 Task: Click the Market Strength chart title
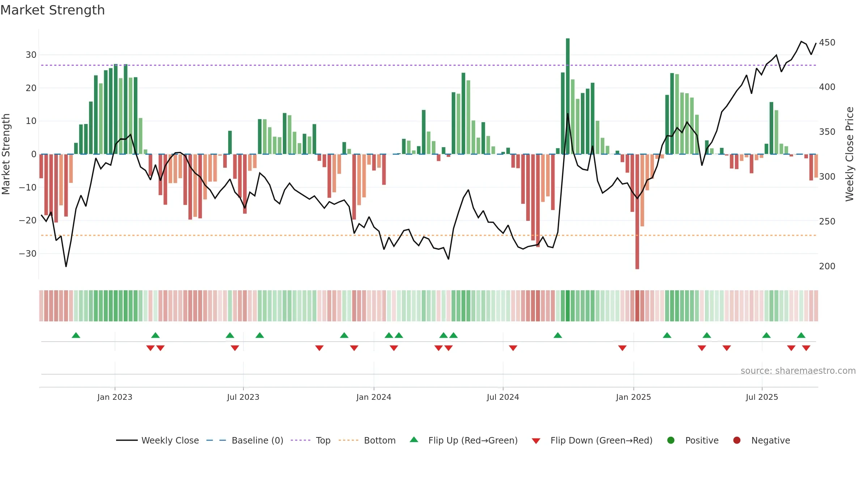click(52, 10)
